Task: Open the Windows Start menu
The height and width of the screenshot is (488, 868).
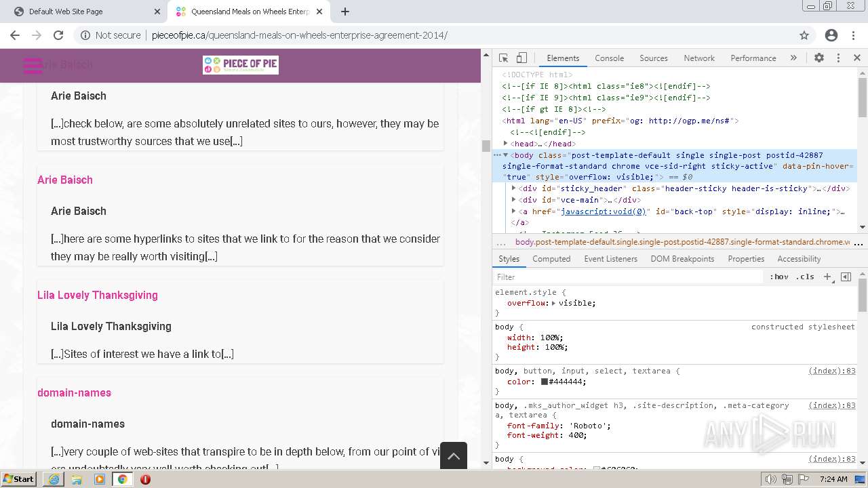Action: pyautogui.click(x=18, y=479)
